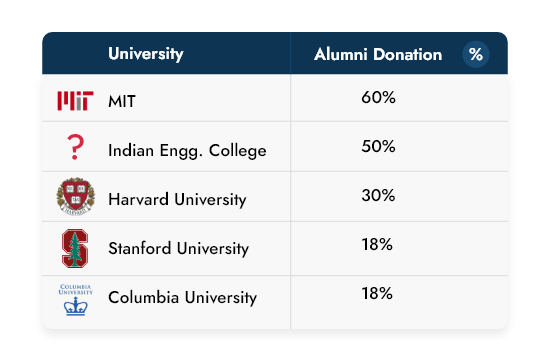Click the Stanford tree logo
Screen dimensions: 550x361
tap(75, 248)
